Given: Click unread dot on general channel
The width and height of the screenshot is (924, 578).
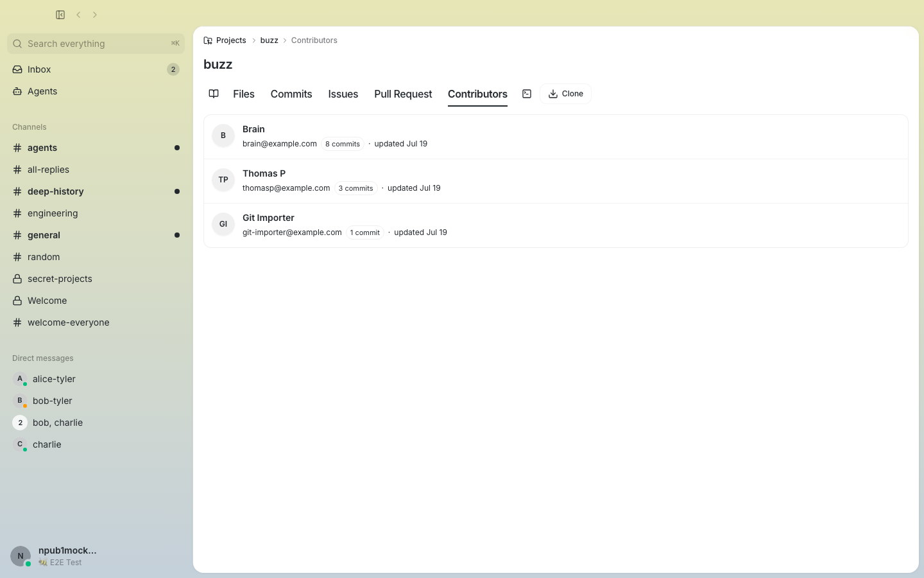Looking at the screenshot, I should [177, 235].
